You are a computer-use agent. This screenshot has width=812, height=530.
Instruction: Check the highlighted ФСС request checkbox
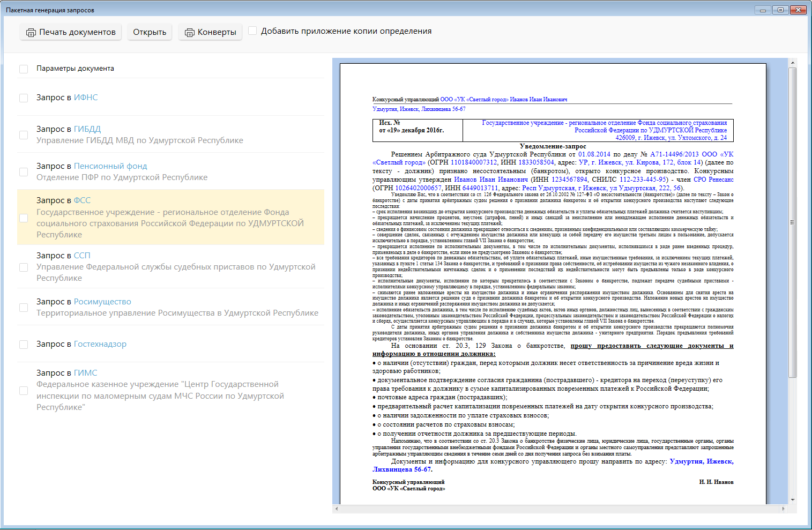click(x=24, y=218)
